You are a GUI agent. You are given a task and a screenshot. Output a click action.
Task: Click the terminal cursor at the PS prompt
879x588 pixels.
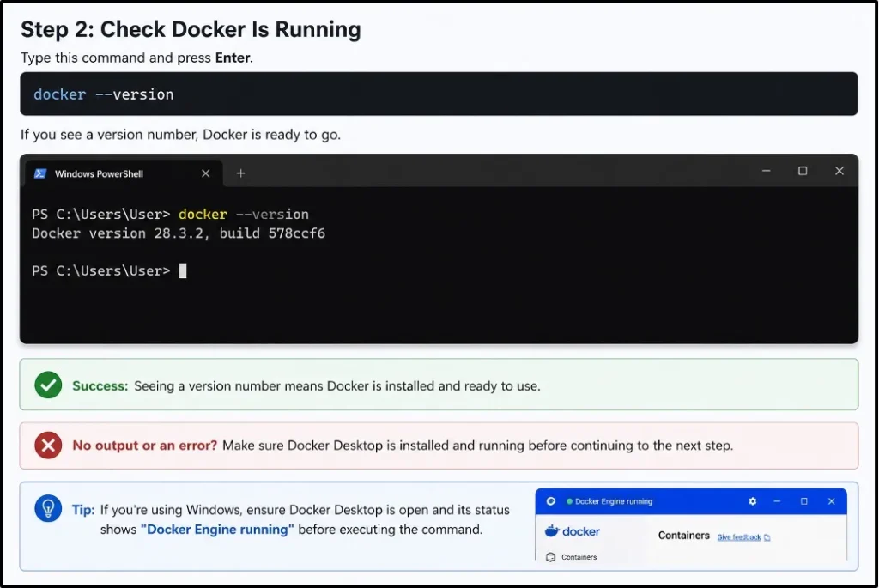pyautogui.click(x=183, y=270)
